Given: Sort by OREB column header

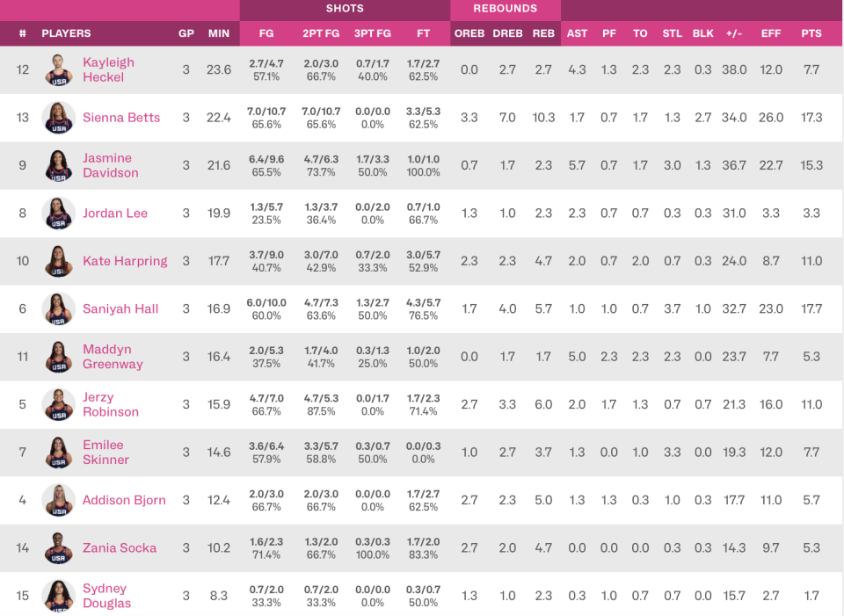Looking at the screenshot, I should point(469,33).
